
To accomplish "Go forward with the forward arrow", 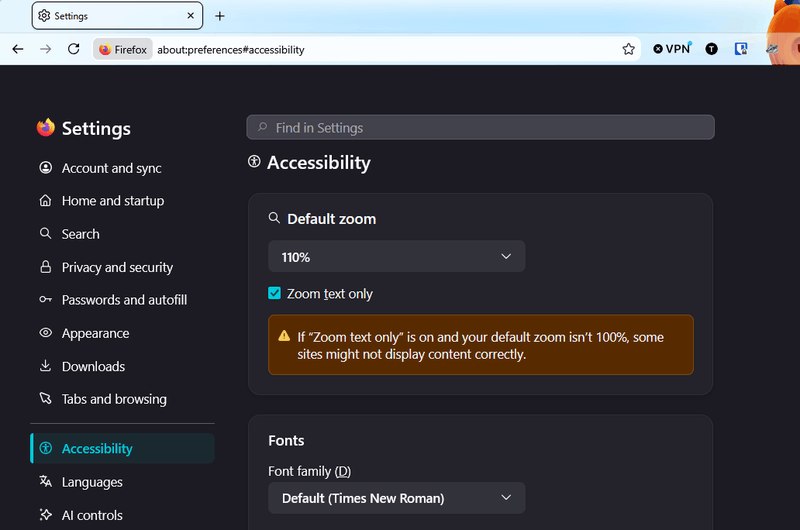I will pyautogui.click(x=45, y=49).
